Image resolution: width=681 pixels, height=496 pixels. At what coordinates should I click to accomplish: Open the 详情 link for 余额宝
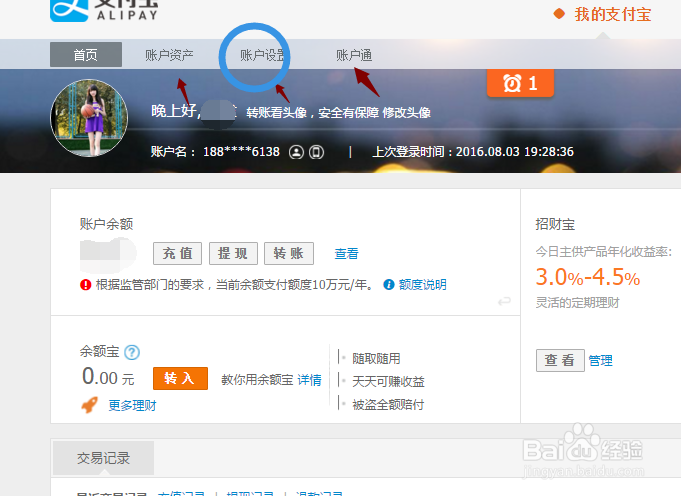coord(310,380)
